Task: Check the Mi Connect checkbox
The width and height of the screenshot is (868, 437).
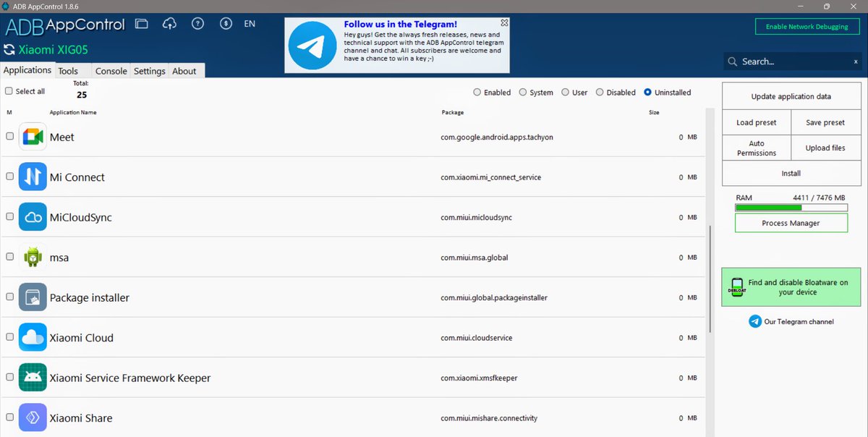Action: click(x=9, y=177)
